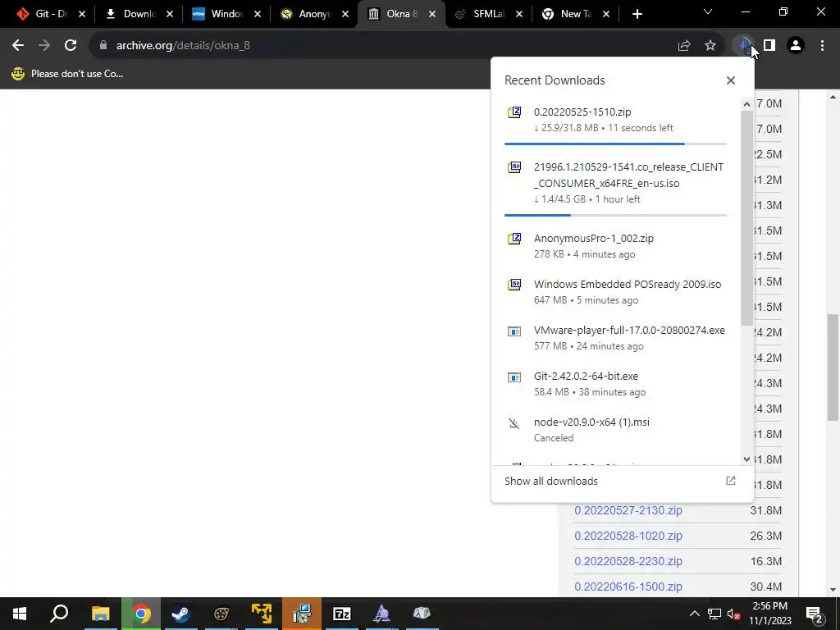The width and height of the screenshot is (840, 630).
Task: Open Steam from the taskbar
Action: 180,614
